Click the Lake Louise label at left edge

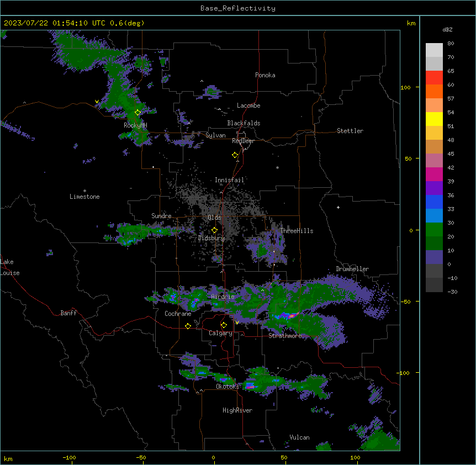pos(10,267)
